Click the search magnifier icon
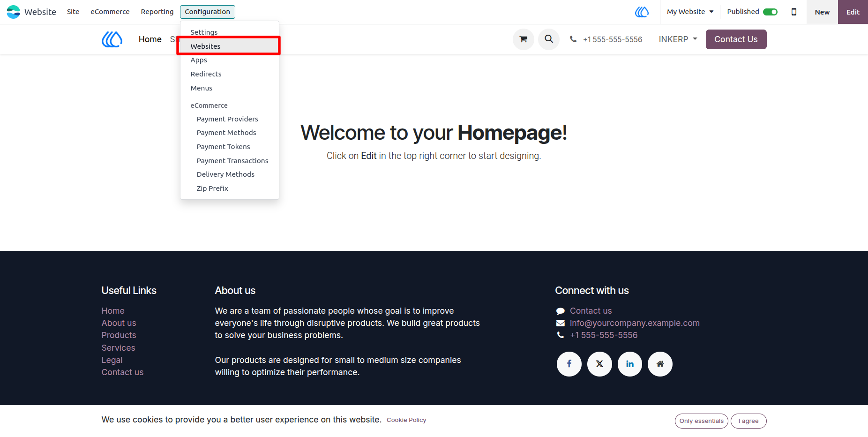 [549, 39]
